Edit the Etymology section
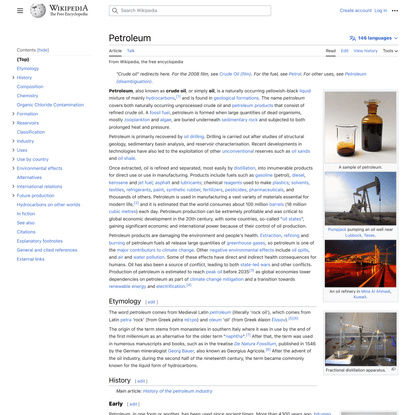This screenshot has width=415, height=415. point(151,302)
